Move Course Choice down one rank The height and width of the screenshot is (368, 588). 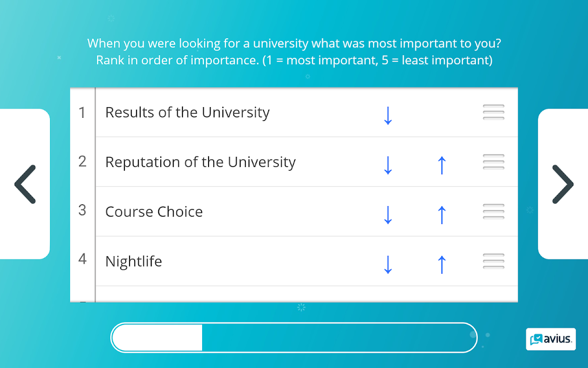(x=388, y=214)
